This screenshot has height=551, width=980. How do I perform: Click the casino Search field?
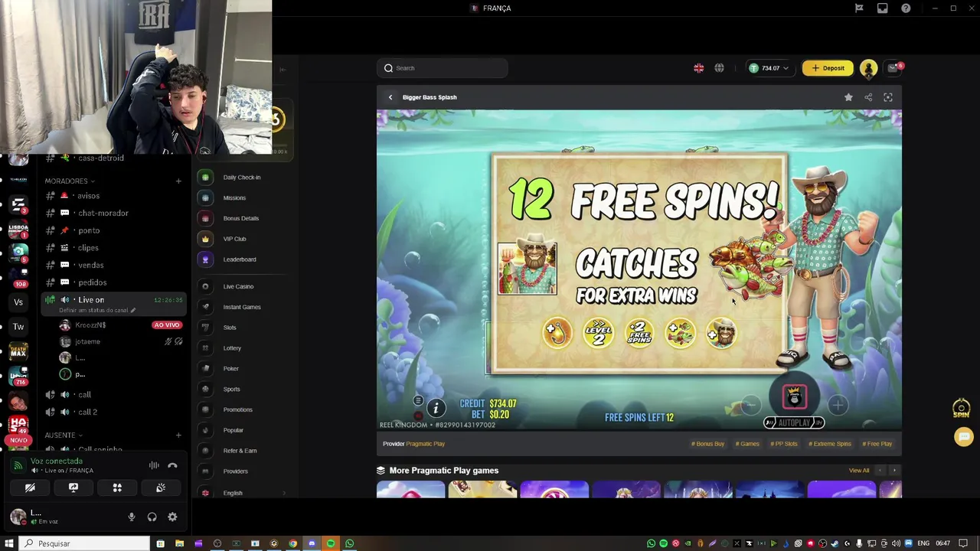point(443,68)
